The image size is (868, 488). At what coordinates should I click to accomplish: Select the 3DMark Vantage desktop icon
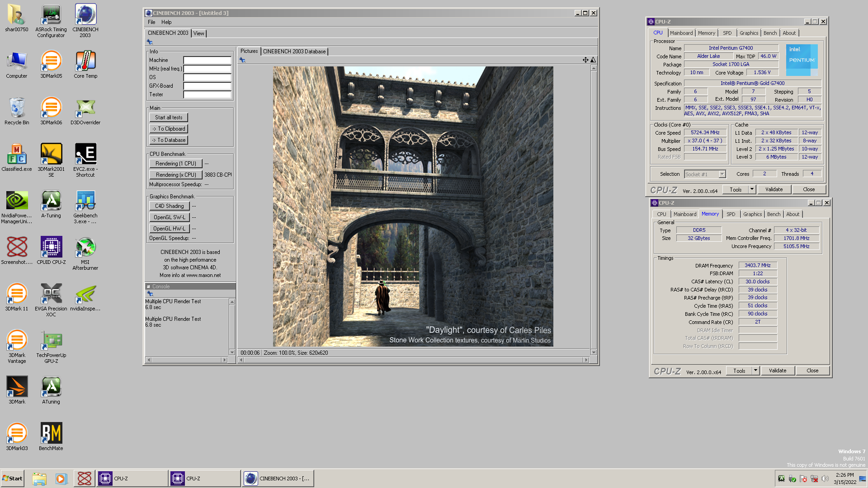(x=17, y=346)
